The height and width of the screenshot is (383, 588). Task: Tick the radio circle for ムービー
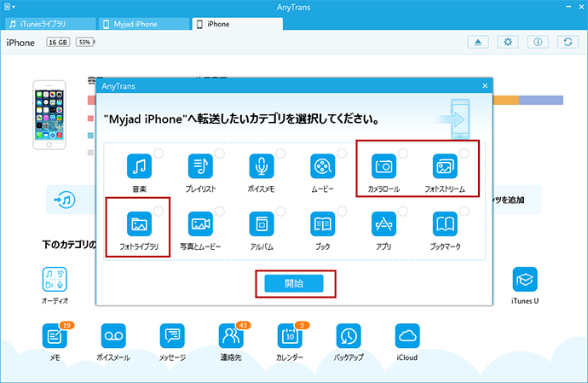(342, 154)
